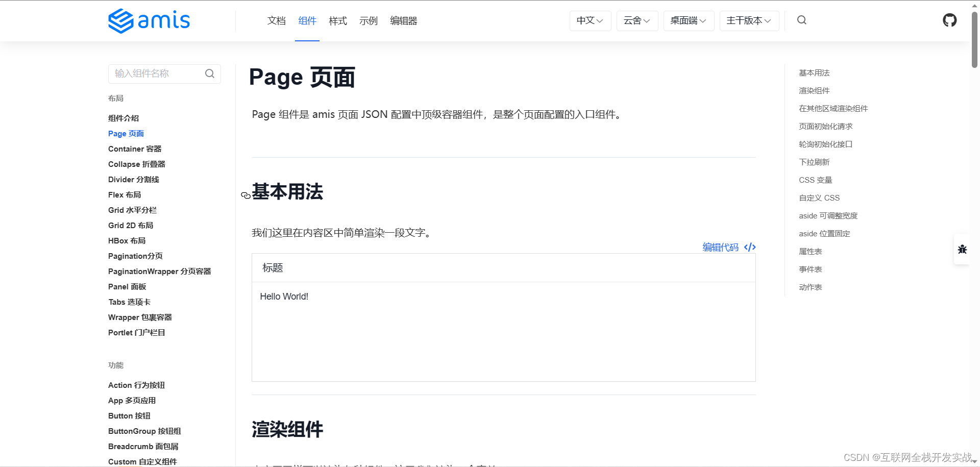The width and height of the screenshot is (980, 467).
Task: Open Wrapper 包裹容器 in the sidebar
Action: [x=140, y=317]
